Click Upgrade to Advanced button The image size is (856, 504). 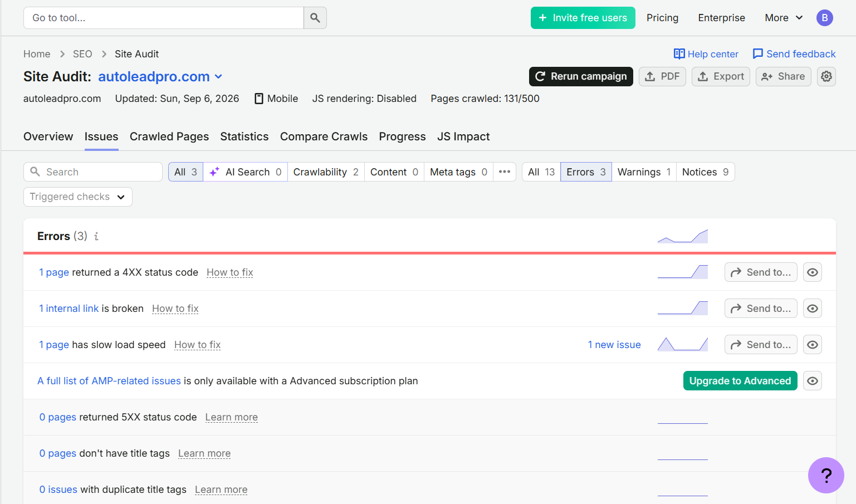point(740,381)
